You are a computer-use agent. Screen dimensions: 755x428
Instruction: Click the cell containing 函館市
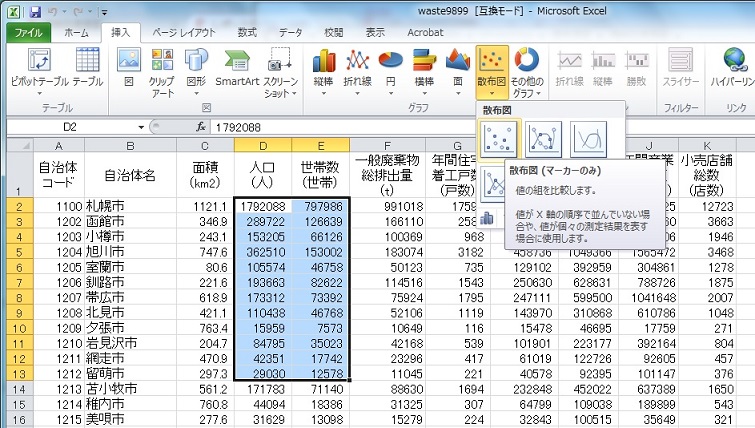[130, 221]
